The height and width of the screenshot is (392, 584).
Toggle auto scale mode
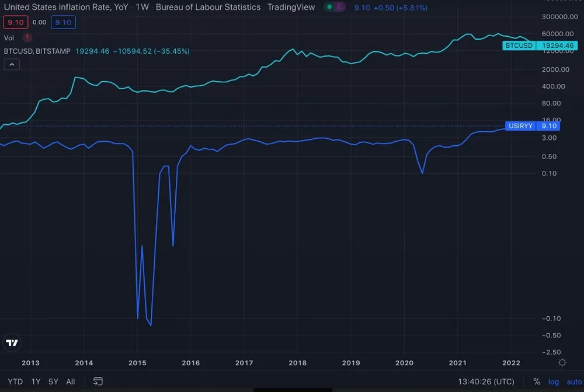pos(574,381)
